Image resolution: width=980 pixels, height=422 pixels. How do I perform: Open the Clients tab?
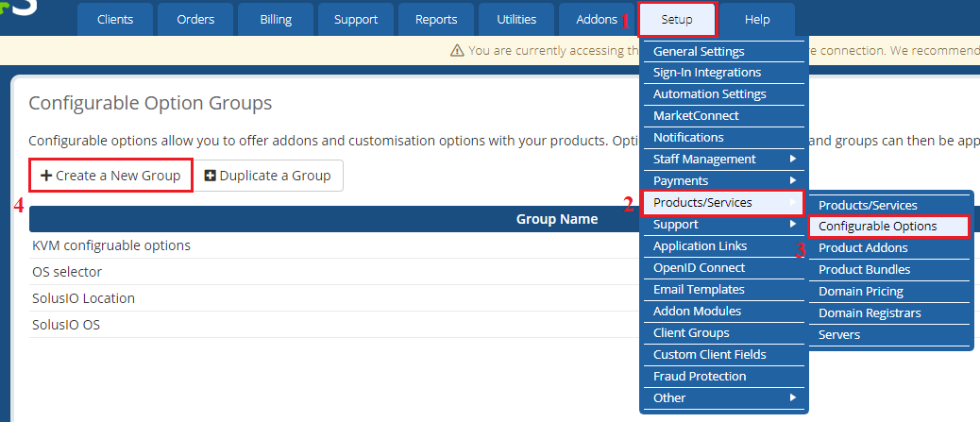point(115,19)
